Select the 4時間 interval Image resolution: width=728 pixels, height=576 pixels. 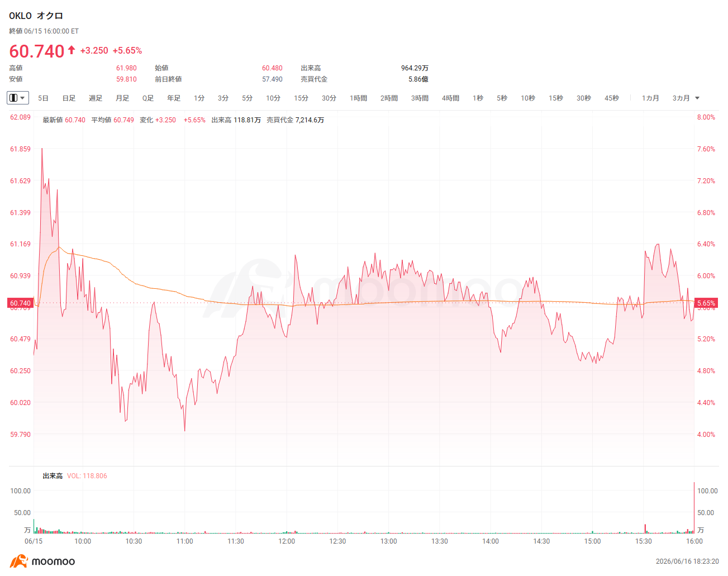pos(450,98)
